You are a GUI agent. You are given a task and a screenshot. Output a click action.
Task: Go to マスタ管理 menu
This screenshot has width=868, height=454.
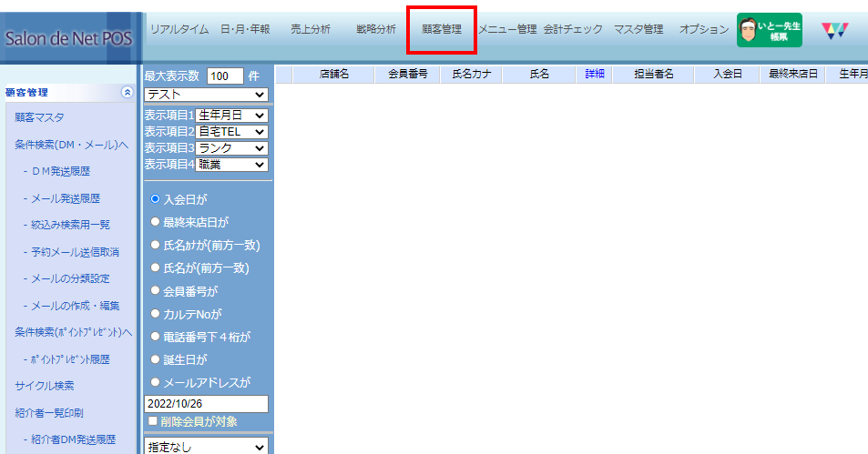(x=638, y=29)
